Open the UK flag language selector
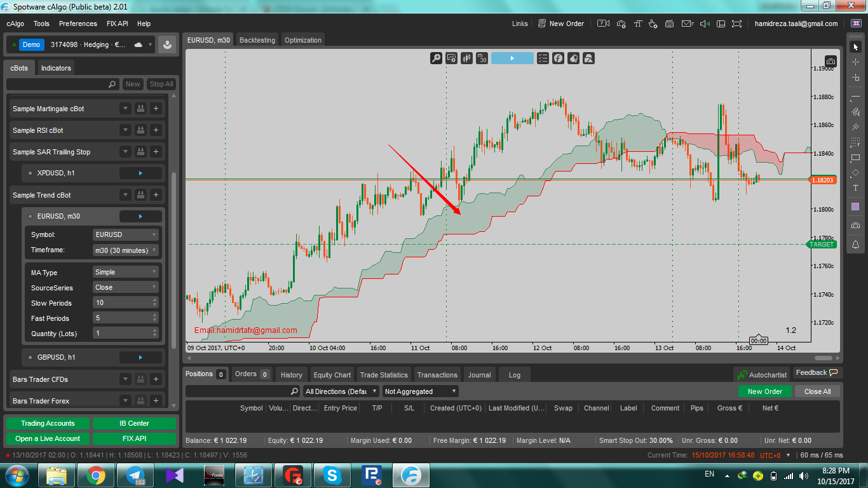This screenshot has height=488, width=868. coord(855,24)
